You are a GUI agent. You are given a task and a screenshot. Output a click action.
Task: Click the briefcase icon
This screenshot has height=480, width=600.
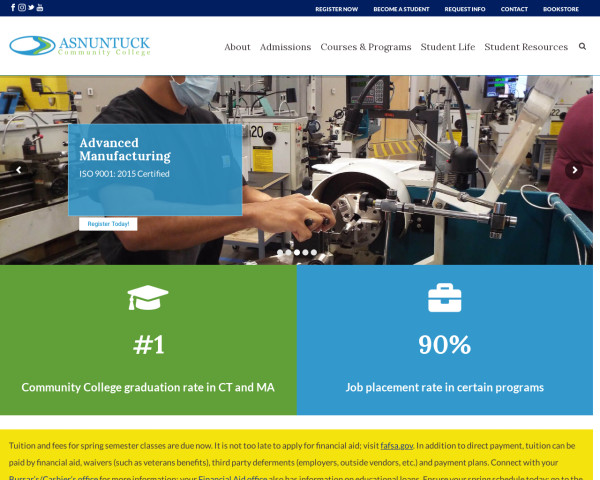click(445, 298)
